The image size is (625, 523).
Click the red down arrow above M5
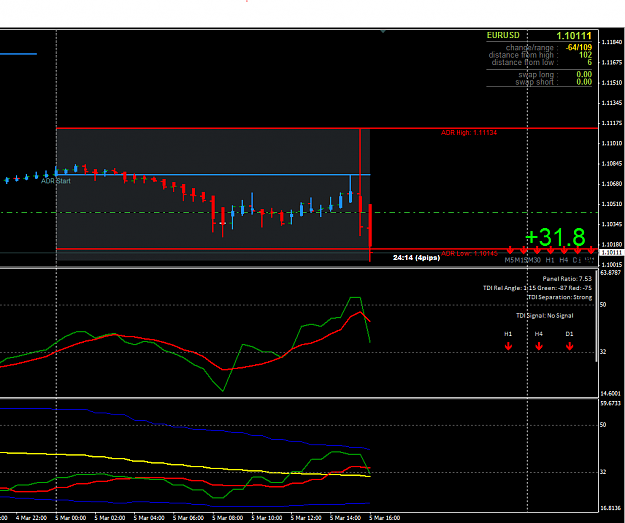click(x=510, y=250)
